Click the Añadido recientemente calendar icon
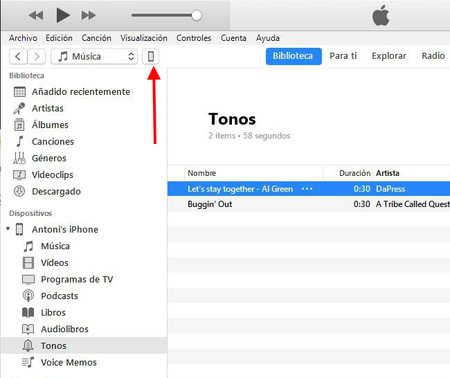The height and width of the screenshot is (378, 450). (x=19, y=92)
